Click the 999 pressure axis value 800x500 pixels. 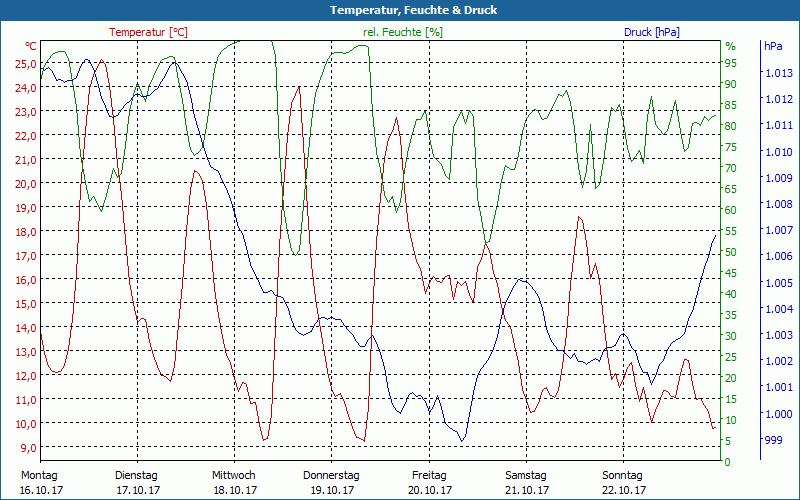773,440
